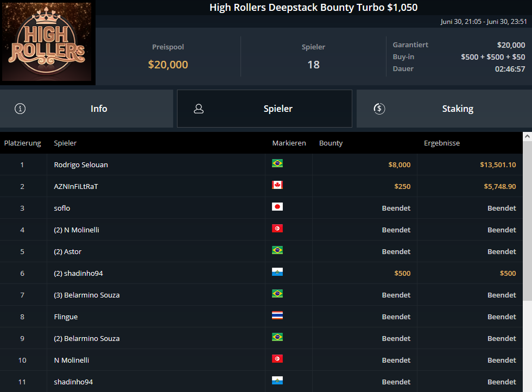
Task: Click the Buy-in value $500 + $500 + $50
Action: 493,57
